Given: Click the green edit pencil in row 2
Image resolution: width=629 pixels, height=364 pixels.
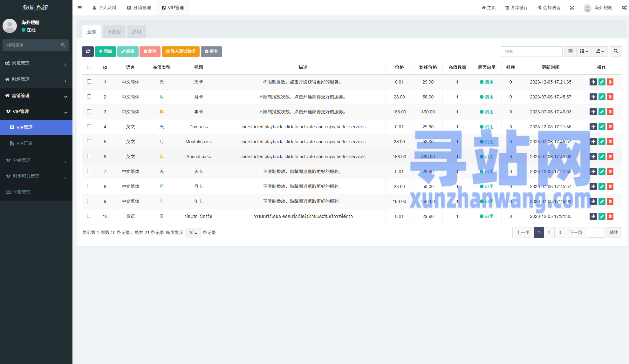Looking at the screenshot, I should [x=602, y=97].
